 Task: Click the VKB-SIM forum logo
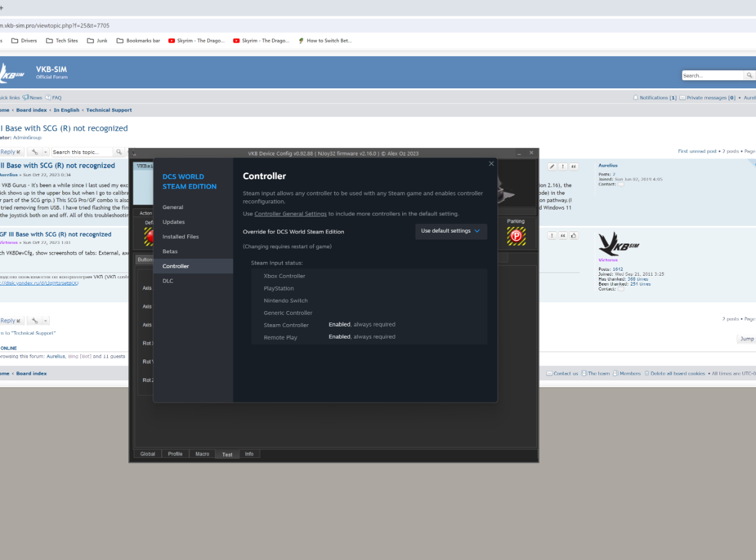(x=11, y=73)
